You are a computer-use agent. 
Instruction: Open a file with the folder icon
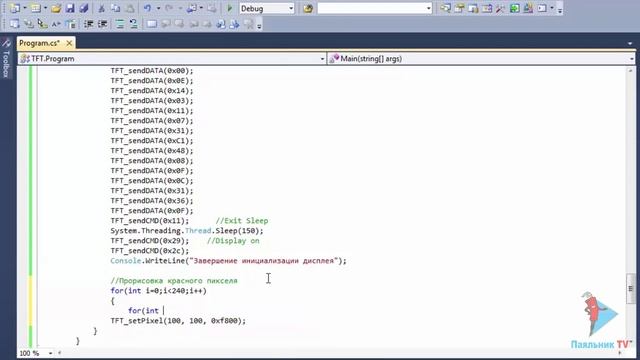point(56,8)
